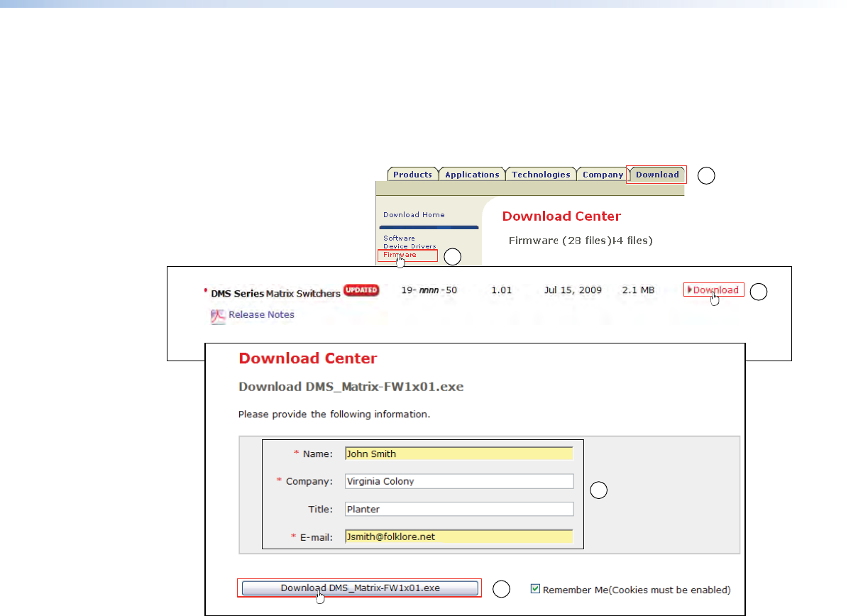Open the Software link in the sidebar
The image size is (863, 616).
[399, 238]
